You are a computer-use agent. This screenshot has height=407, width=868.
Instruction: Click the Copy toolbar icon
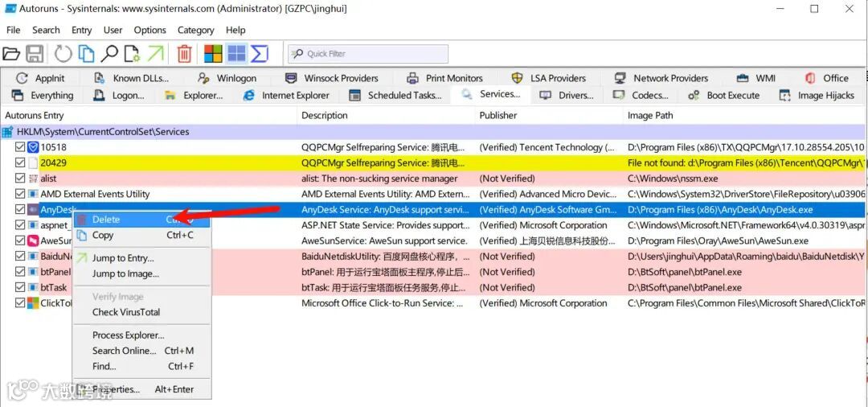pos(86,54)
